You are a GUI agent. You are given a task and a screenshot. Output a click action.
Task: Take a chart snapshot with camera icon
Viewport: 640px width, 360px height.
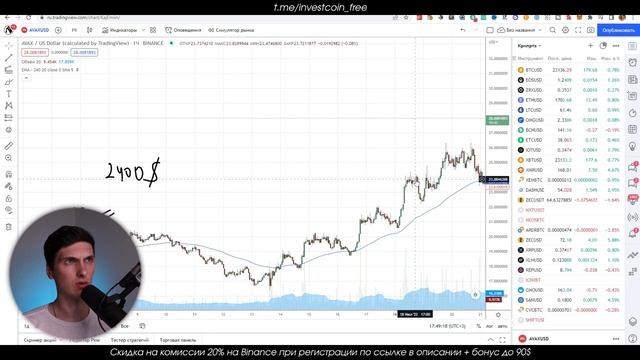coord(591,30)
